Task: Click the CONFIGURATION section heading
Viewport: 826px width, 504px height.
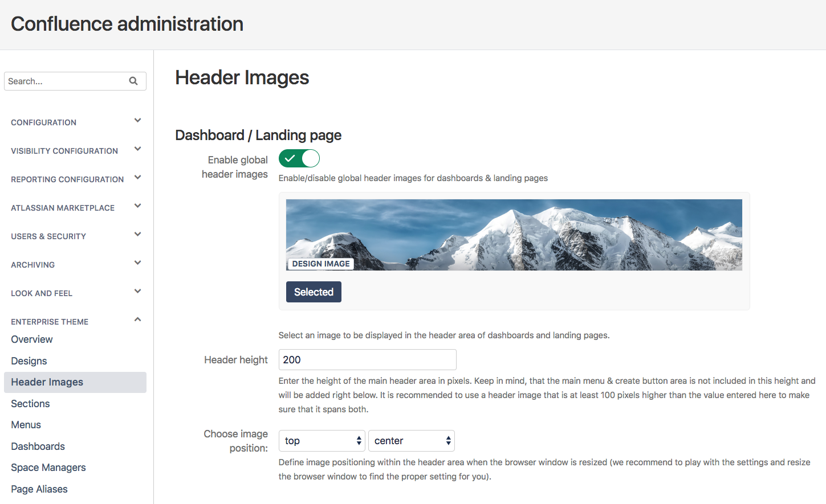Action: tap(43, 122)
